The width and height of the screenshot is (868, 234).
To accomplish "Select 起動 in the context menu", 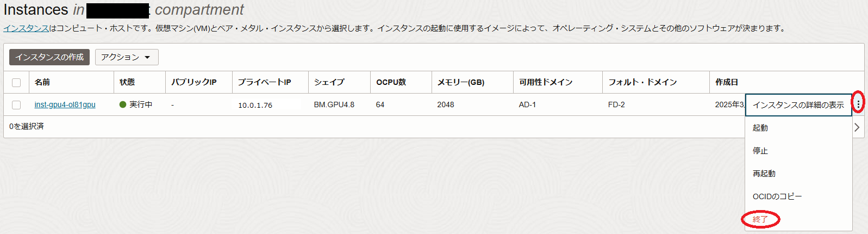I will pos(760,128).
